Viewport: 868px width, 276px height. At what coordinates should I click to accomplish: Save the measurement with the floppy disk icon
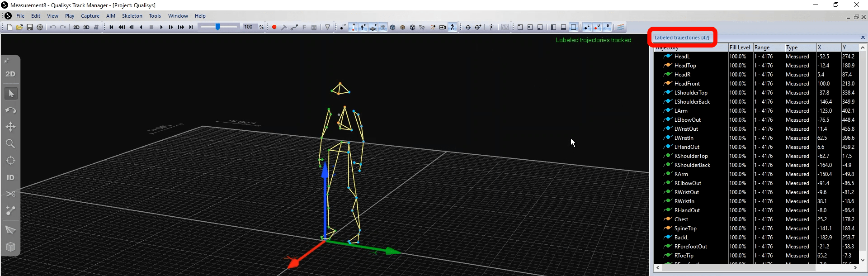(x=30, y=27)
